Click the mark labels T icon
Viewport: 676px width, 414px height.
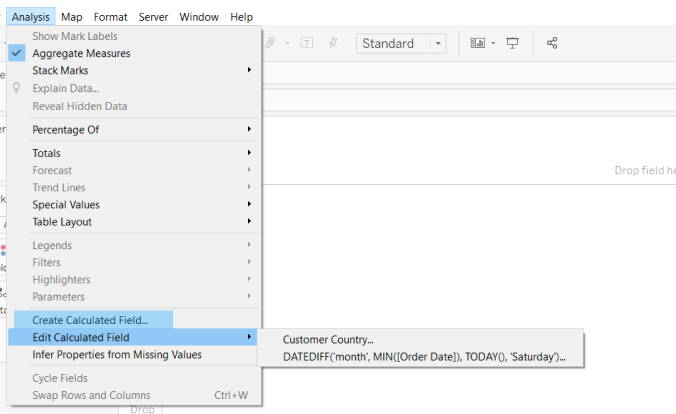(307, 43)
